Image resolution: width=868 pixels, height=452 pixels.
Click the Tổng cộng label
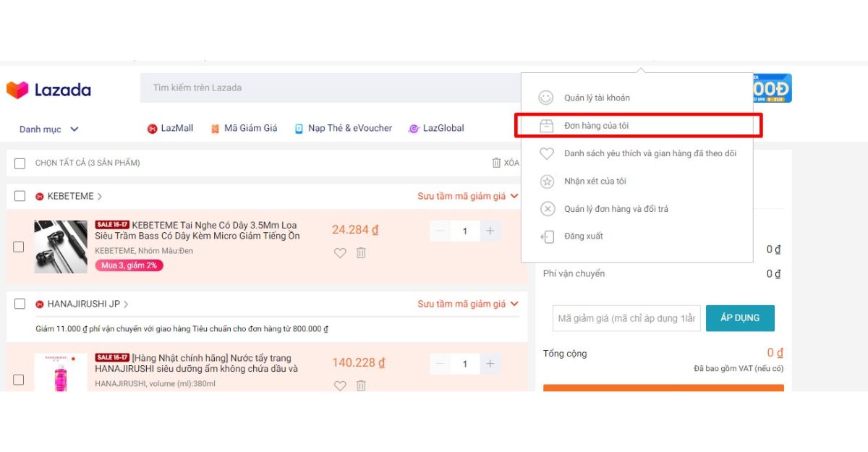pyautogui.click(x=565, y=354)
